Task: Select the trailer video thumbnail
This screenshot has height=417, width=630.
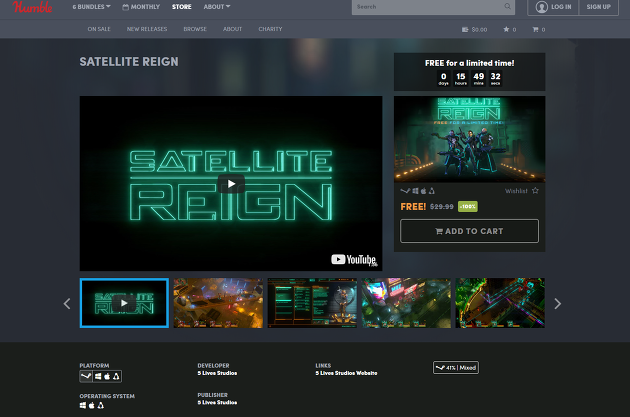Action: 124,303
